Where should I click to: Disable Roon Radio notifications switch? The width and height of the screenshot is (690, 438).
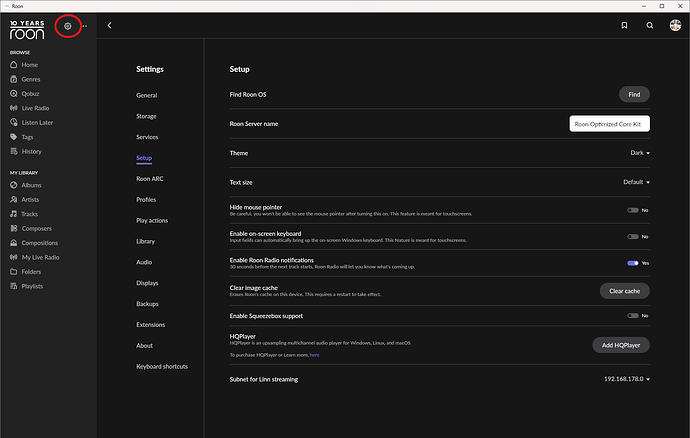633,263
